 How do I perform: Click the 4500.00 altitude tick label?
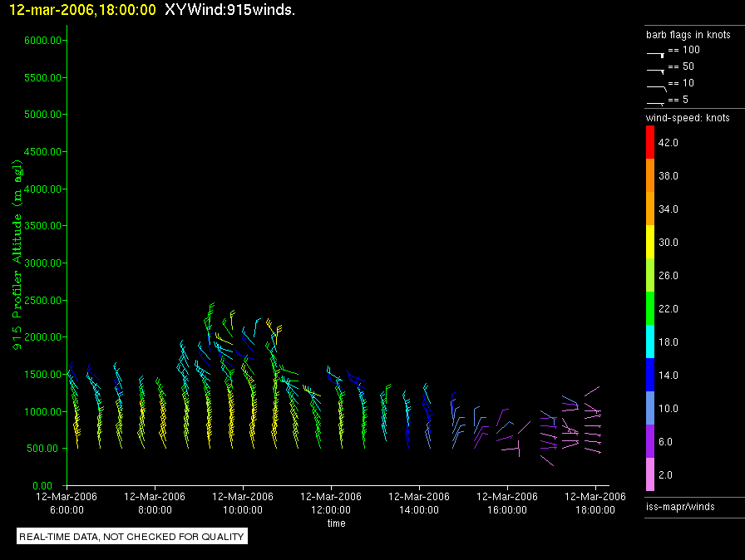point(42,151)
